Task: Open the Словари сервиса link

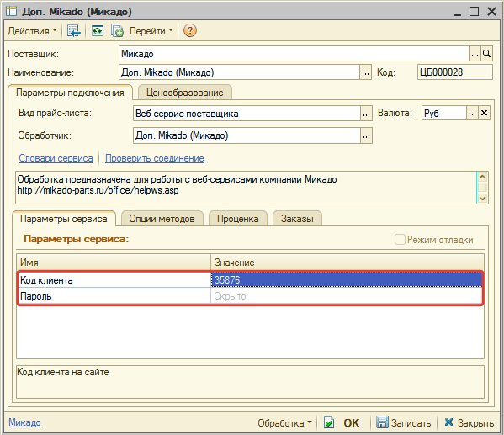Action: pyautogui.click(x=56, y=158)
